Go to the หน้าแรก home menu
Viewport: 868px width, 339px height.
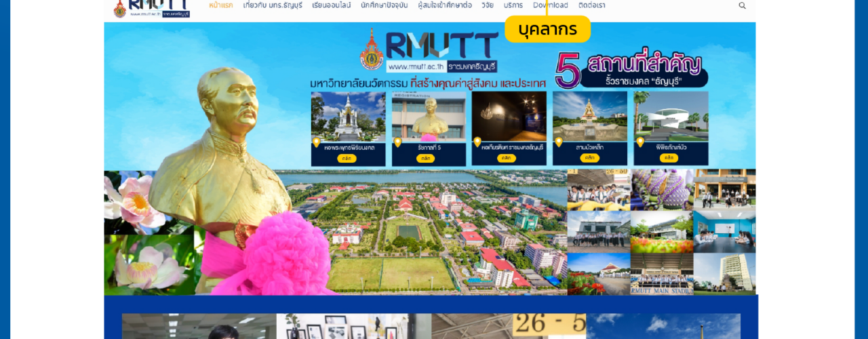click(x=221, y=5)
